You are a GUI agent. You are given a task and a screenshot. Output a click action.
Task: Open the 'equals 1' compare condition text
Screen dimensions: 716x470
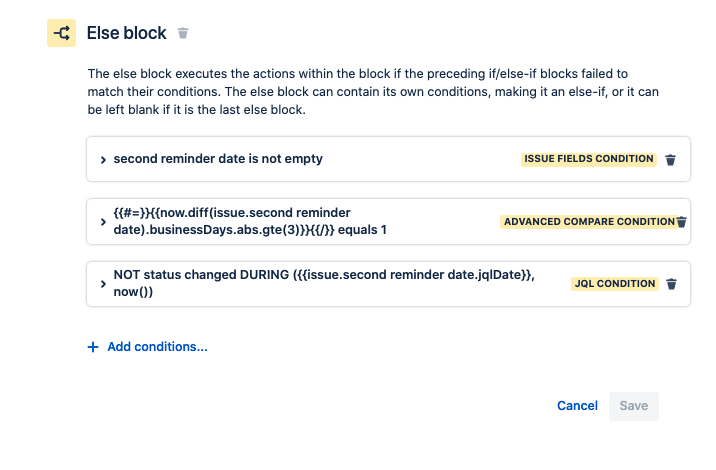[250, 221]
